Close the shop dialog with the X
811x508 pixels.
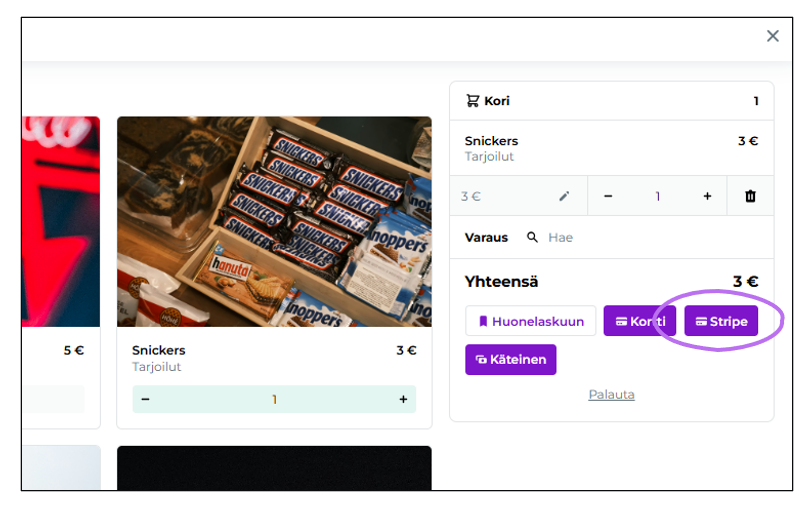click(772, 36)
